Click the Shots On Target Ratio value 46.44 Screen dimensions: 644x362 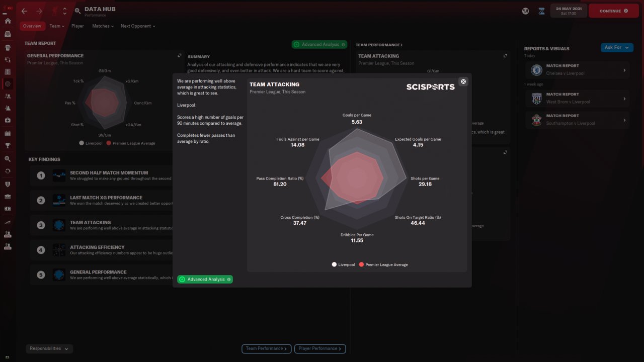pos(418,223)
